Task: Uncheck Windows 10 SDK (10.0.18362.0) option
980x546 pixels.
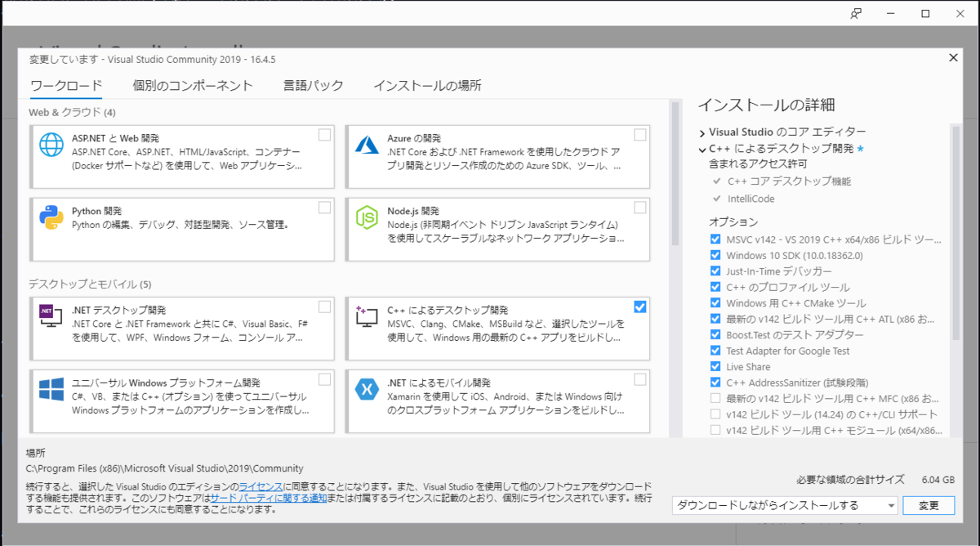Action: click(x=715, y=255)
